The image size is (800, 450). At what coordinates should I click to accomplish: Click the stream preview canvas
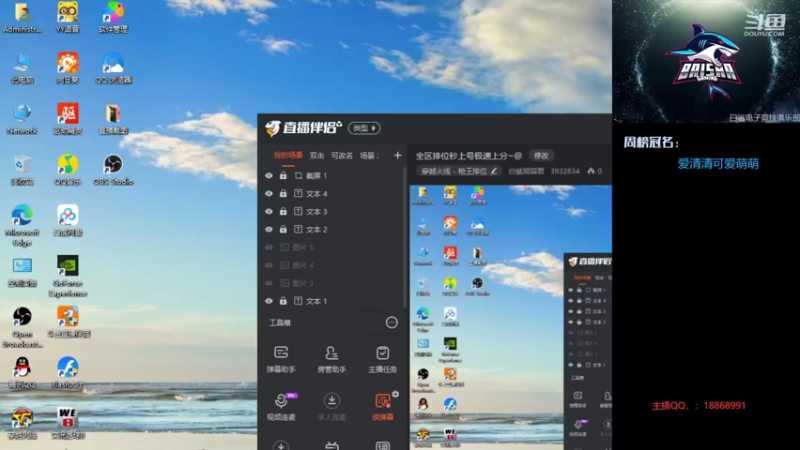coord(511,317)
